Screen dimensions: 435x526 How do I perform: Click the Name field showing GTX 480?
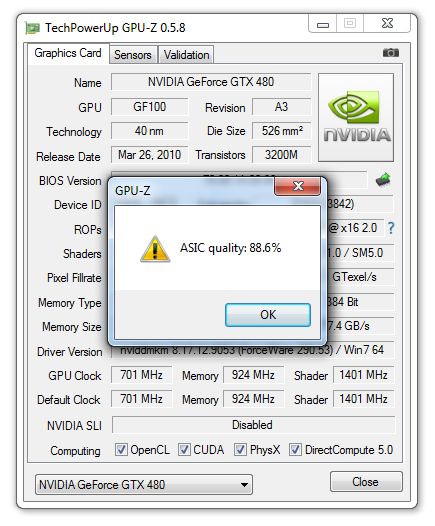coord(211,82)
